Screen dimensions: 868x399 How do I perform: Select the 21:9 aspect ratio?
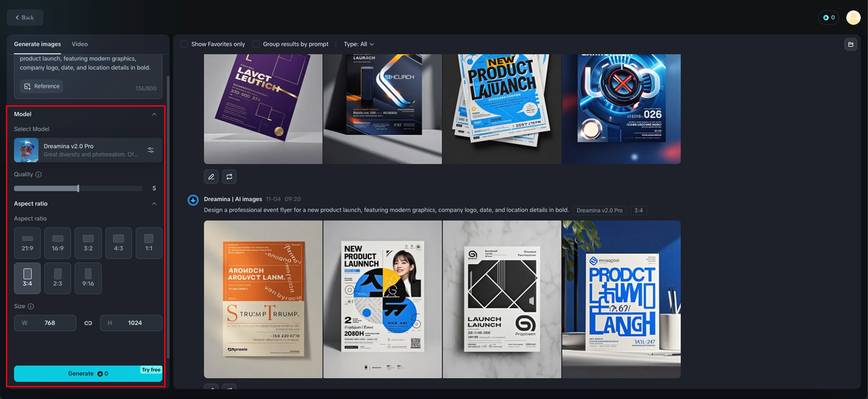[x=27, y=243]
